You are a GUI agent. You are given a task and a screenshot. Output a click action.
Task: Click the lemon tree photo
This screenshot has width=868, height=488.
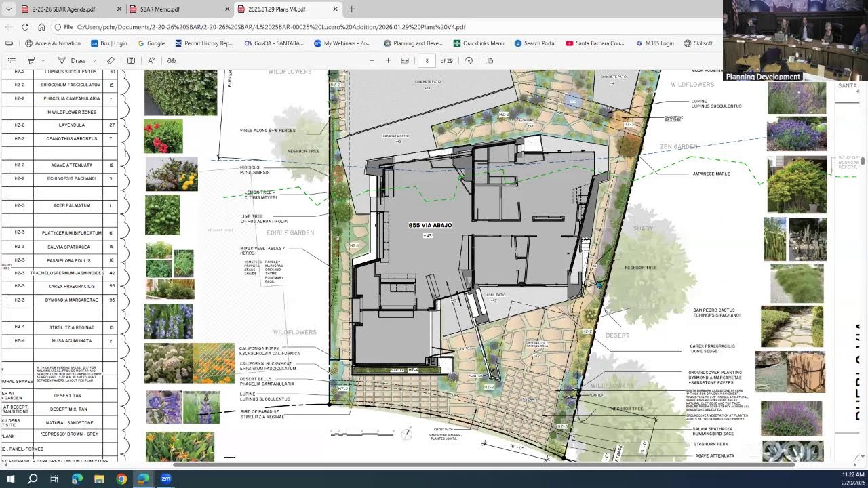coord(172,174)
